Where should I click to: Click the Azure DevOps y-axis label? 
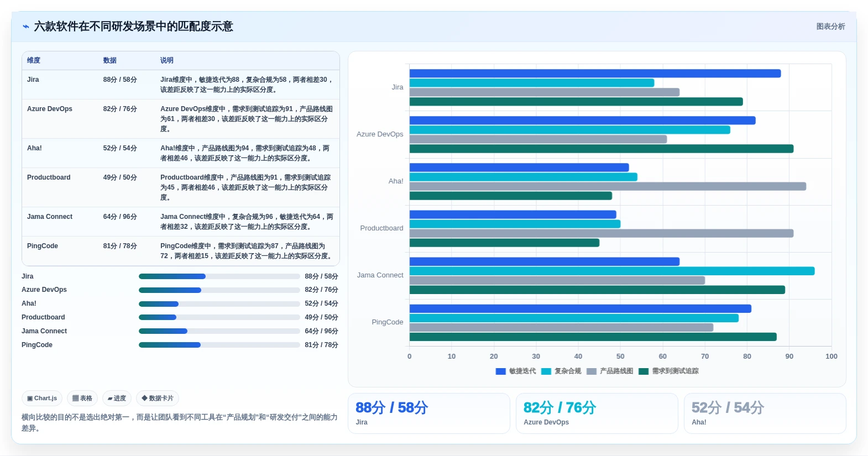[380, 134]
